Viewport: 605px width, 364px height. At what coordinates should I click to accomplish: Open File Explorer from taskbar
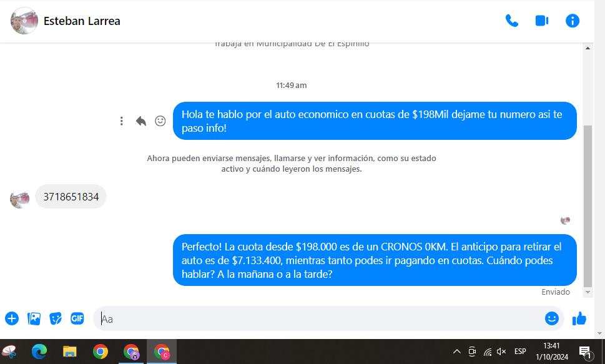point(70,352)
